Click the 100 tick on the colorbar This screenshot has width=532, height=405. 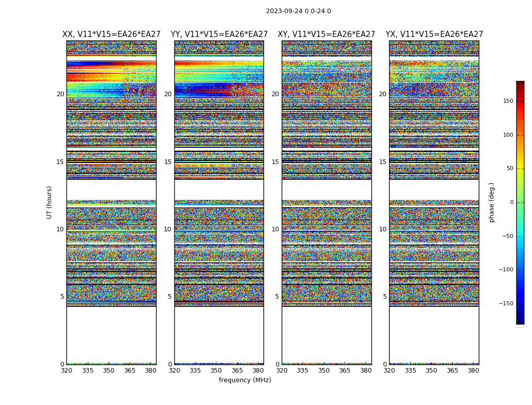508,135
